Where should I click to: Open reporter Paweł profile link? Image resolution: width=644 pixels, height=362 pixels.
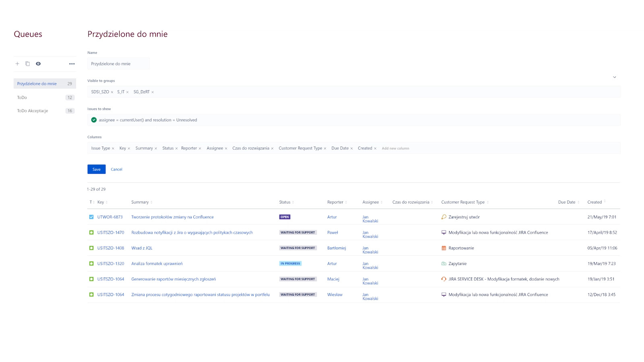coord(332,232)
